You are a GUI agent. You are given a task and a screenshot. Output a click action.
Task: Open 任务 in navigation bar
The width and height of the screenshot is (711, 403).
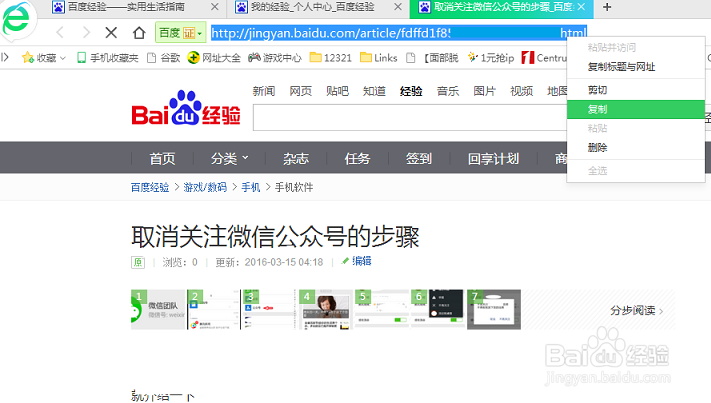tap(357, 159)
